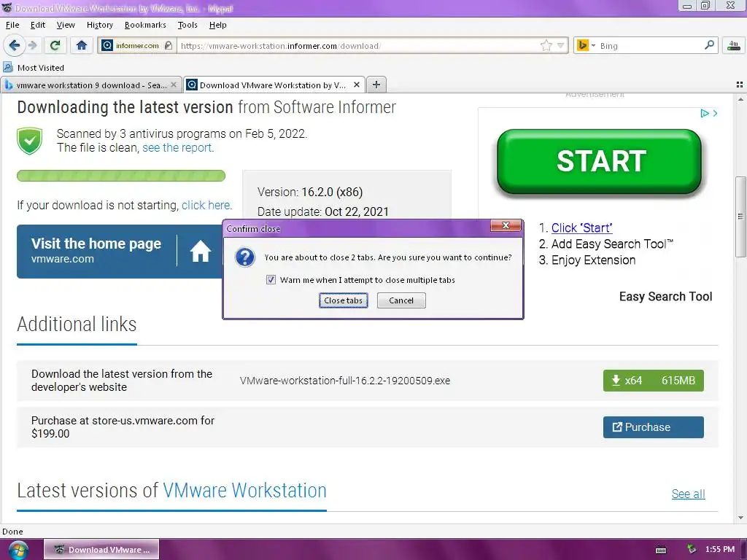Select the Download VMware taskbar button

click(x=101, y=550)
